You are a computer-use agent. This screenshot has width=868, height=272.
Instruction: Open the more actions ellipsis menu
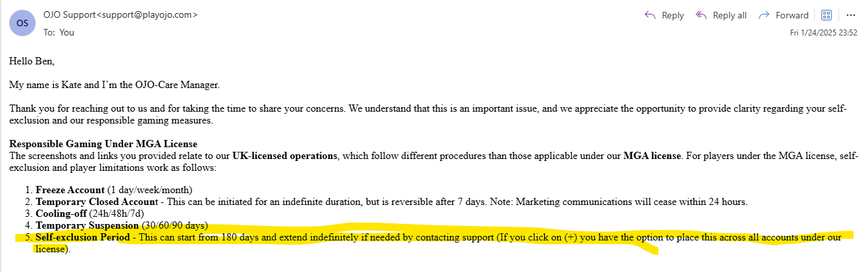point(850,15)
